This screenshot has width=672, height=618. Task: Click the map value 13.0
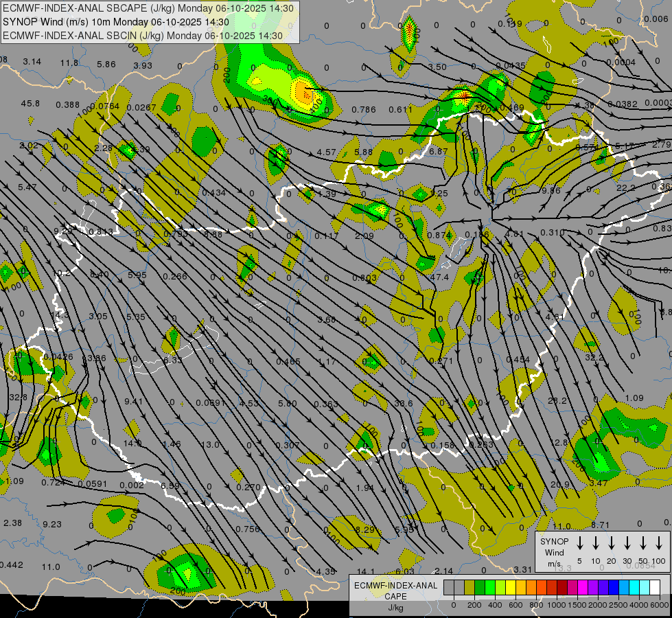[x=210, y=445]
